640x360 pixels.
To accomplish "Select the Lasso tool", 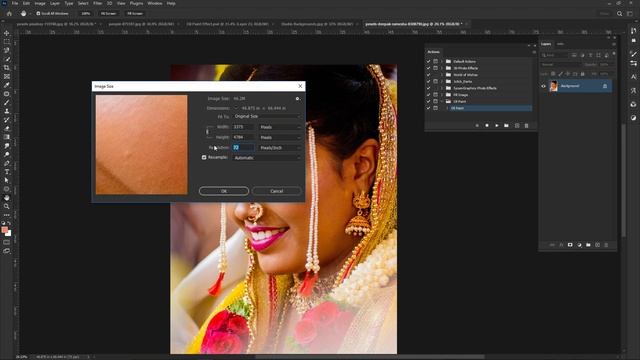I will [x=7, y=50].
